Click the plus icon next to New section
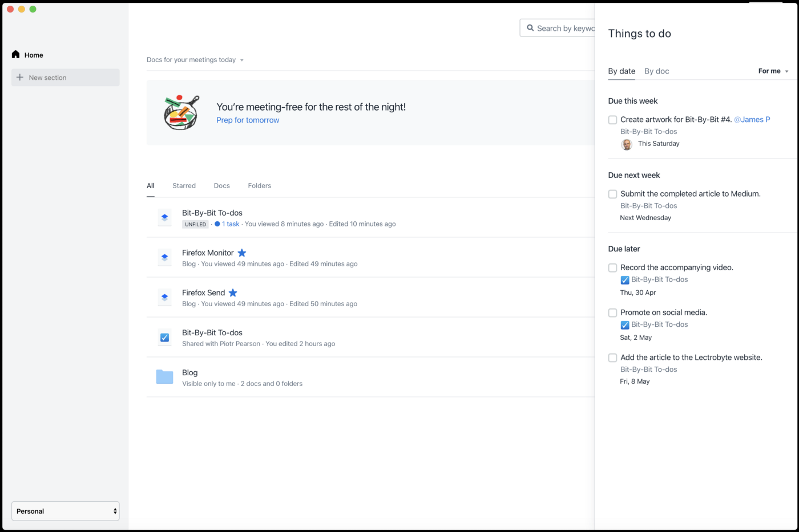The image size is (799, 532). coord(20,77)
